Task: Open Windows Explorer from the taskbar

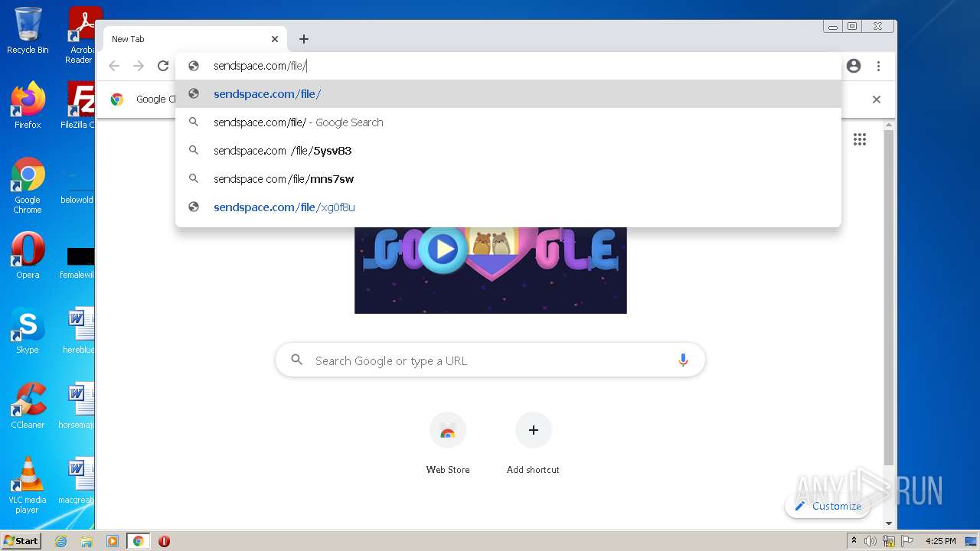Action: tap(87, 541)
